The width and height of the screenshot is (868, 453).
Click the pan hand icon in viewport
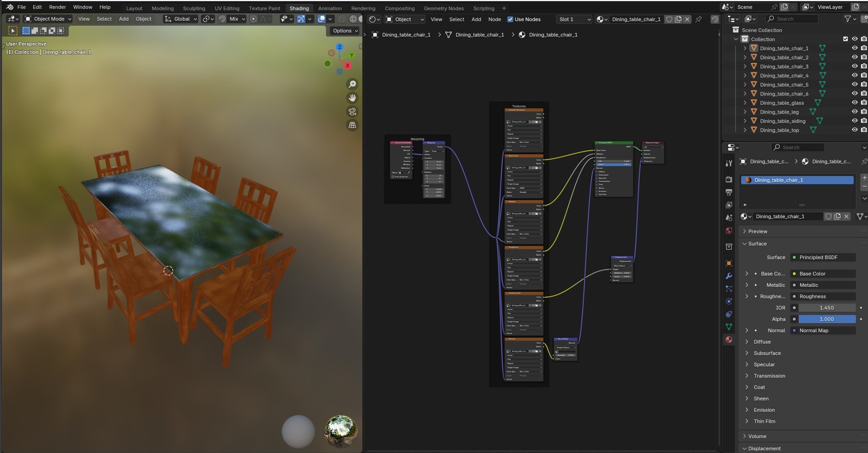click(352, 98)
